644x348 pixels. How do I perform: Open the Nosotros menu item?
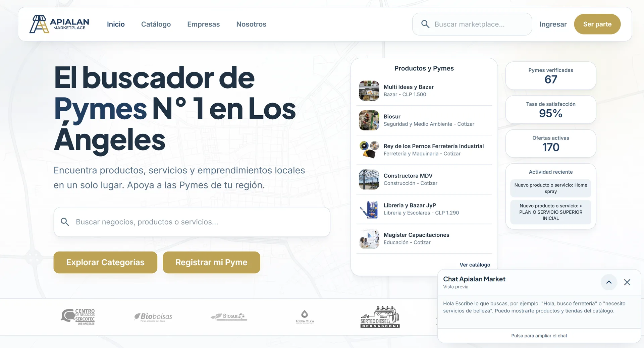[x=251, y=24]
